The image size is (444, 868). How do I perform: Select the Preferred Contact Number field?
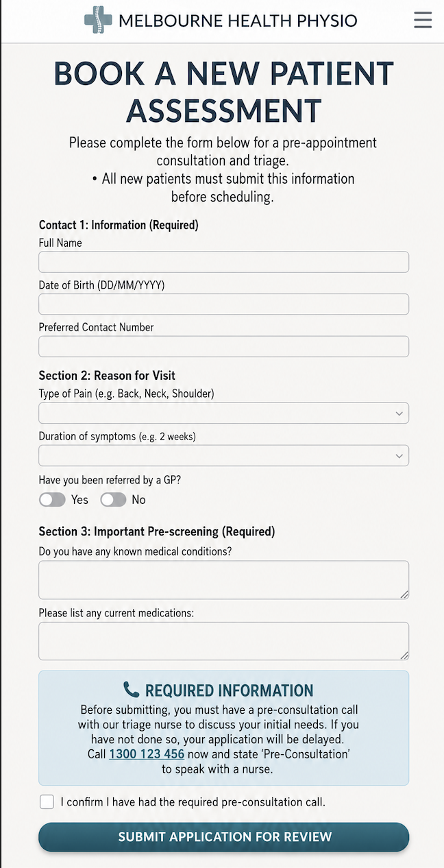(x=224, y=346)
